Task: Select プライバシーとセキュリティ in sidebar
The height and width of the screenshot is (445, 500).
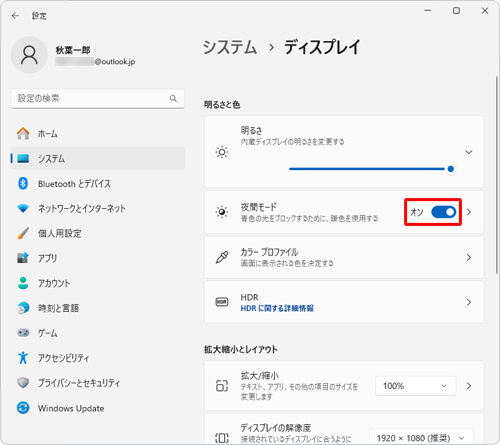Action: pyautogui.click(x=98, y=383)
